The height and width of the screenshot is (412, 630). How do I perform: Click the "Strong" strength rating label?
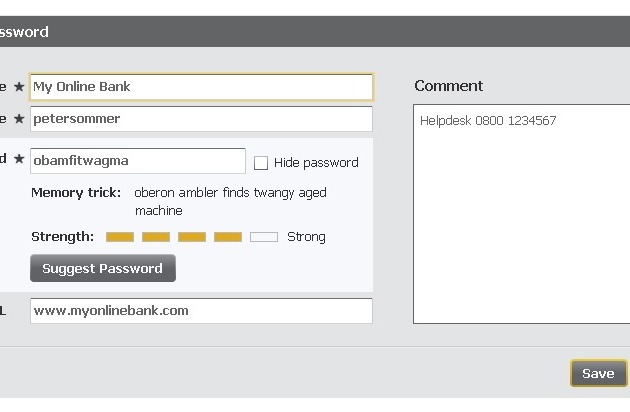pyautogui.click(x=306, y=237)
